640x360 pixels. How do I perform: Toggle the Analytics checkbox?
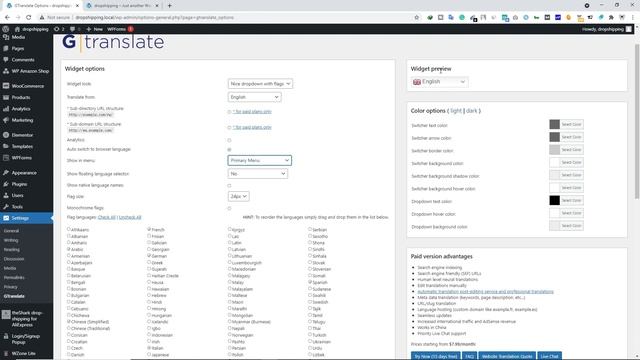(x=229, y=140)
